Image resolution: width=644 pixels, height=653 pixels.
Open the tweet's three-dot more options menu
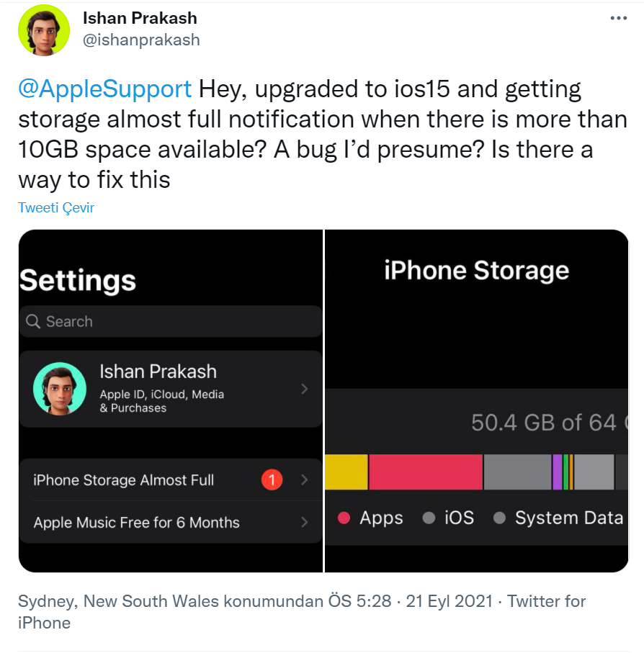click(x=618, y=19)
